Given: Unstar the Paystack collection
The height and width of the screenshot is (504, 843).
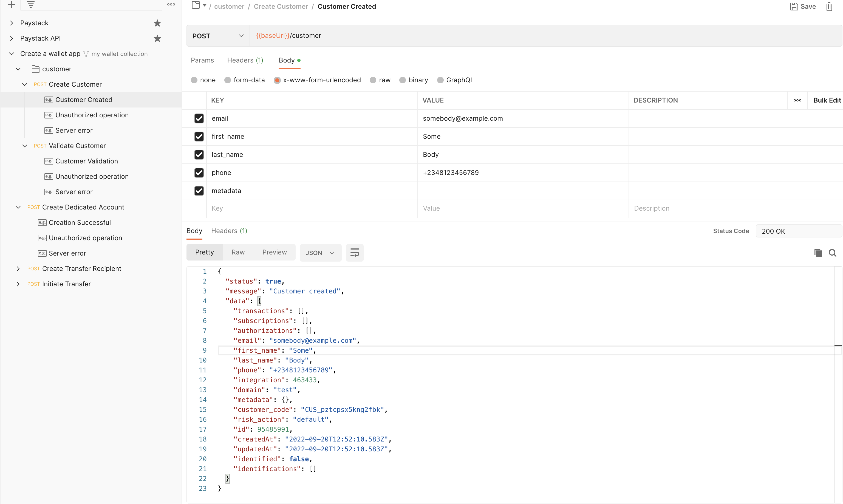Looking at the screenshot, I should [x=157, y=23].
